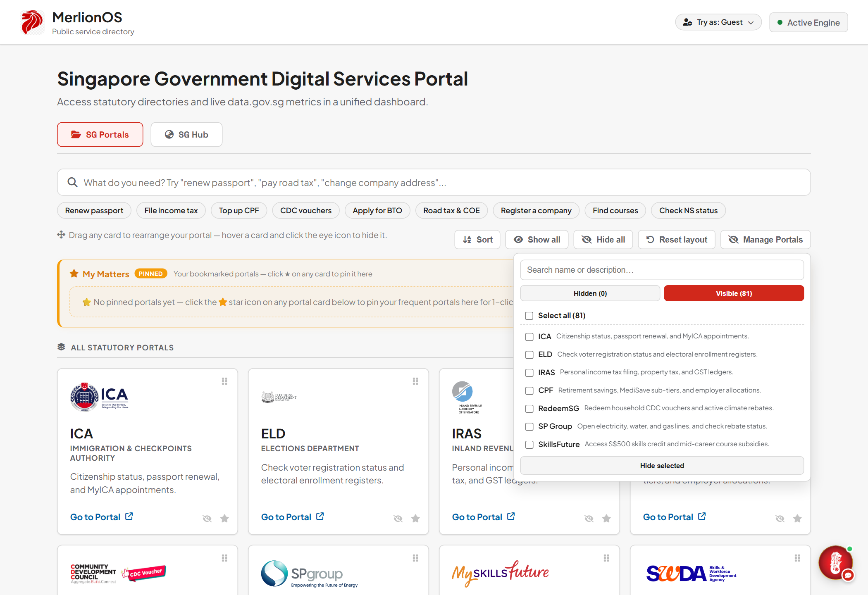The height and width of the screenshot is (595, 868).
Task: Switch to the SG Hub tab
Action: [x=186, y=135]
